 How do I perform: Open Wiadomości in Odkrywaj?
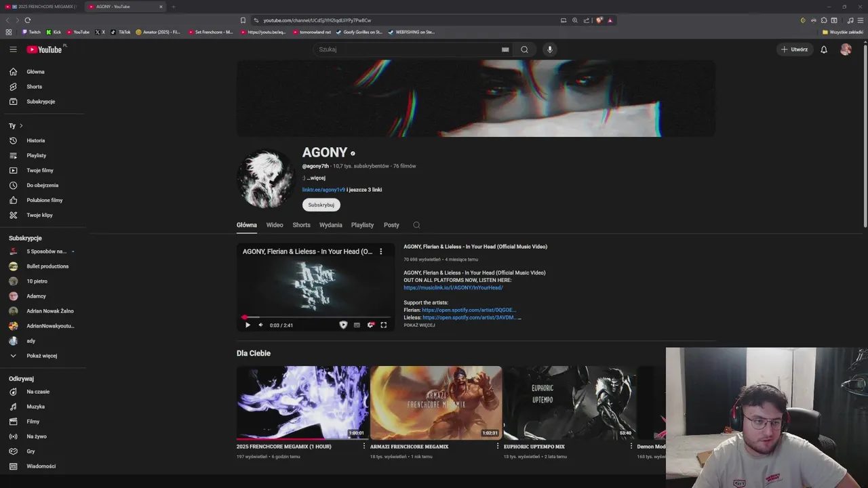point(42,466)
